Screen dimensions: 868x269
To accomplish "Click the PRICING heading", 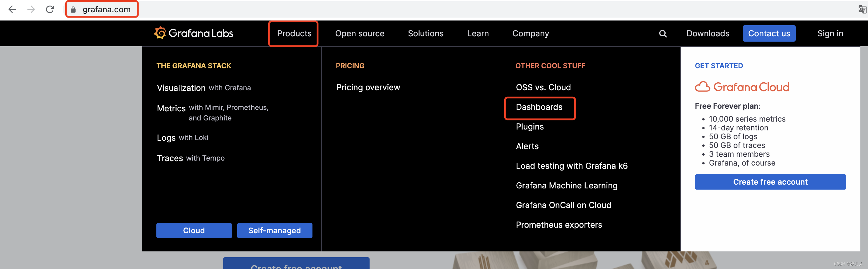I will tap(350, 66).
